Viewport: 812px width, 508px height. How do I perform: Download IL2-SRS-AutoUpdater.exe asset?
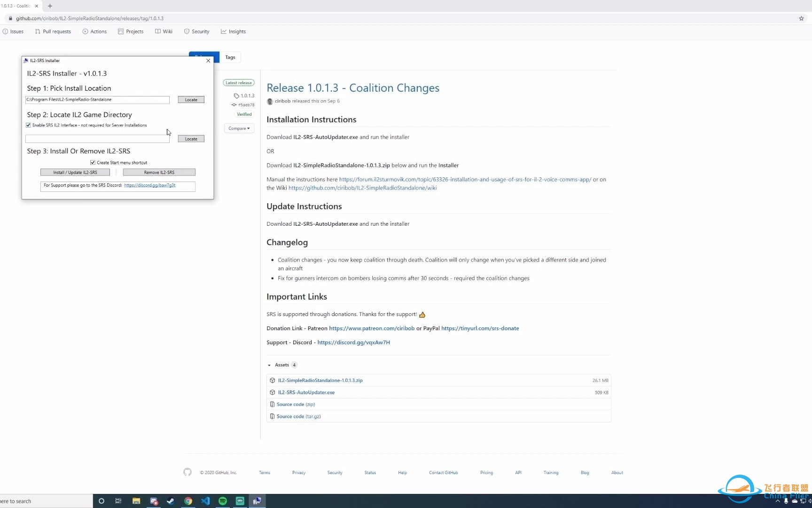306,392
